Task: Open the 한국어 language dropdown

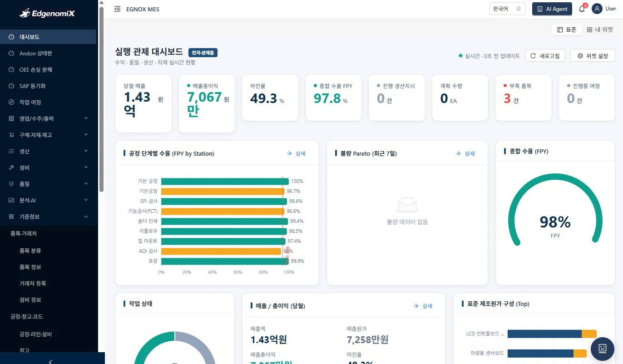Action: pyautogui.click(x=507, y=9)
